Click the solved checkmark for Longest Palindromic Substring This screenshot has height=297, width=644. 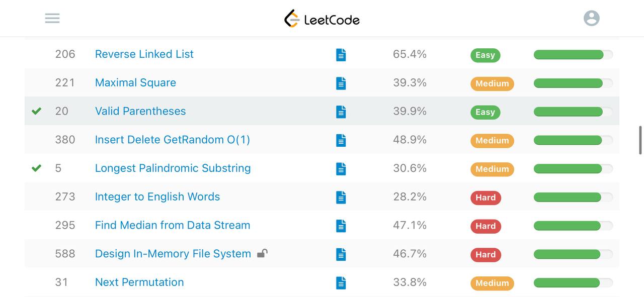click(x=36, y=168)
